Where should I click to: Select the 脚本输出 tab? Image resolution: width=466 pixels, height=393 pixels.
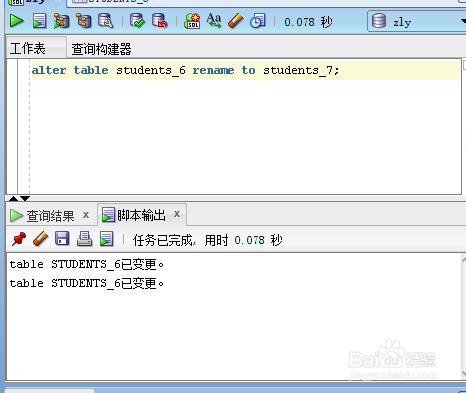141,215
